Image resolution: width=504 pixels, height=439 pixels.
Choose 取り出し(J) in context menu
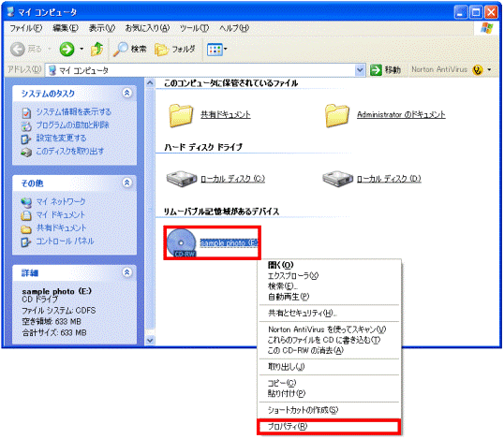[329, 367]
